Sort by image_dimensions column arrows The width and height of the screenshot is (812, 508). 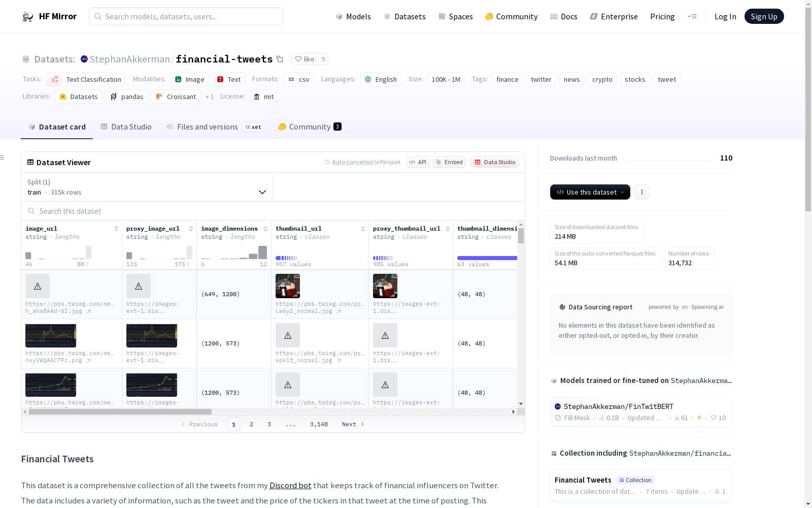(265, 229)
